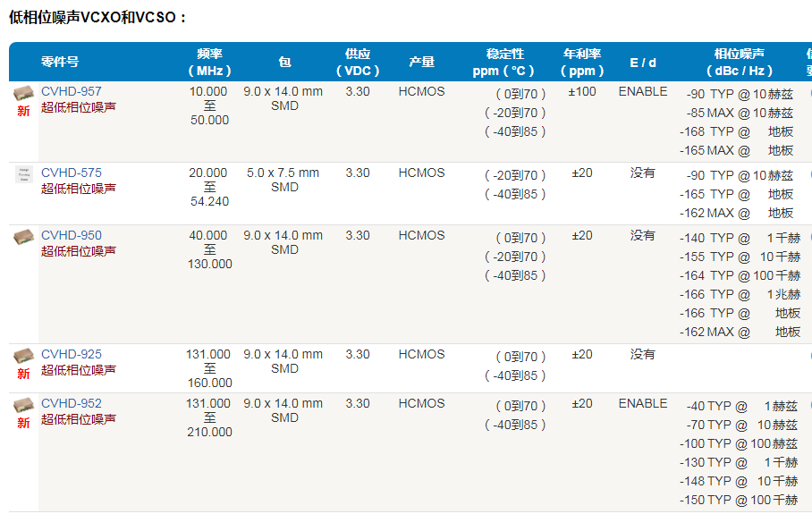Screen dimensions: 812x514
Task: Select the CVHD-925 product image
Action: tap(23, 356)
